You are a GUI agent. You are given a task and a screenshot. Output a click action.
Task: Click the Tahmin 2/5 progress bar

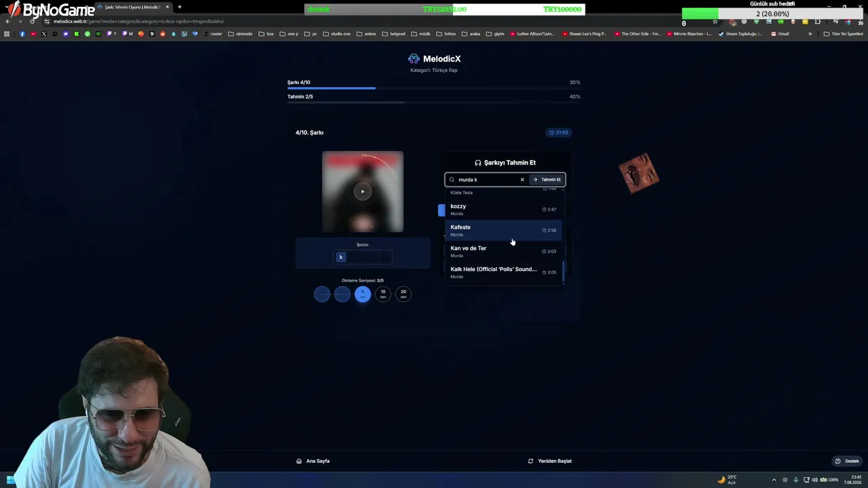pyautogui.click(x=434, y=102)
